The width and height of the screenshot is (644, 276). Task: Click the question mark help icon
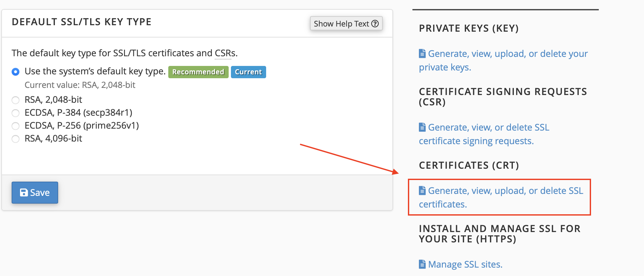point(375,24)
